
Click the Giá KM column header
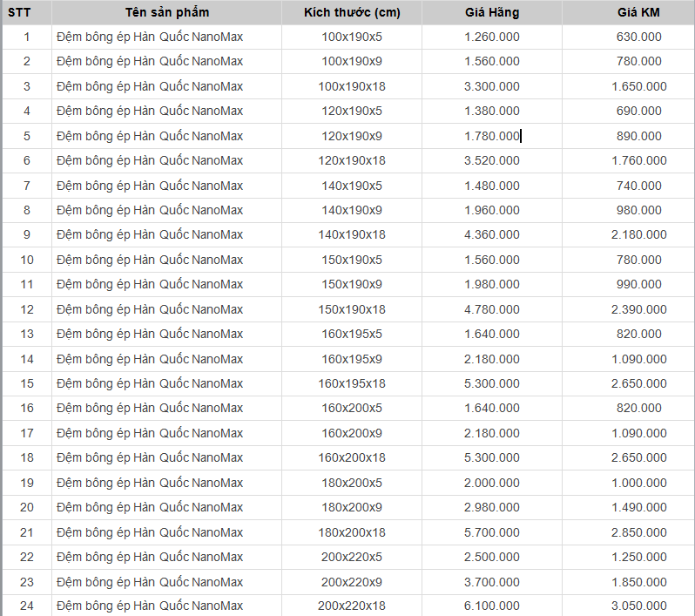[x=638, y=12]
